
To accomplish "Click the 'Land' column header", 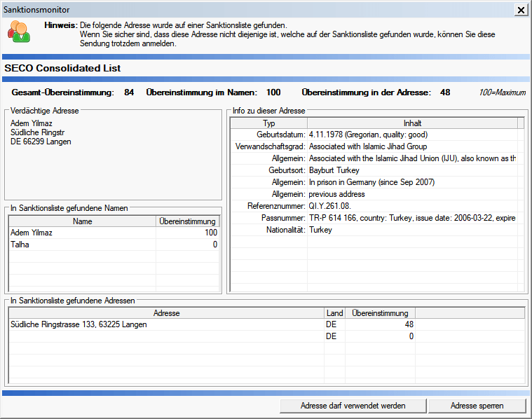I will (334, 313).
